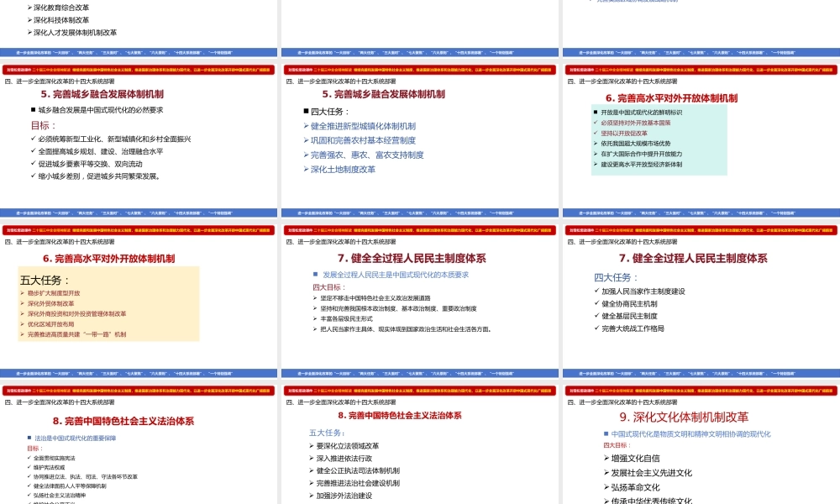Select slide 8 thumbnail listing 五大任务

tap(419, 444)
